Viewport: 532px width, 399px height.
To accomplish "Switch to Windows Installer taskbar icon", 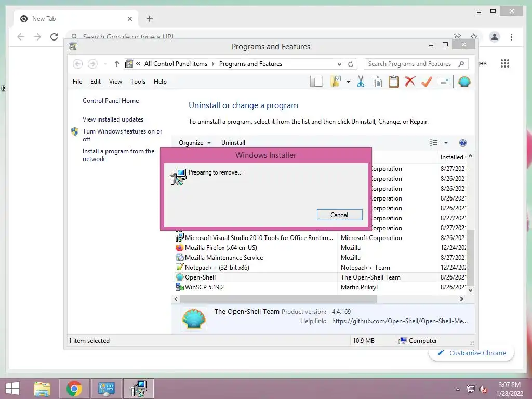I will 139,389.
